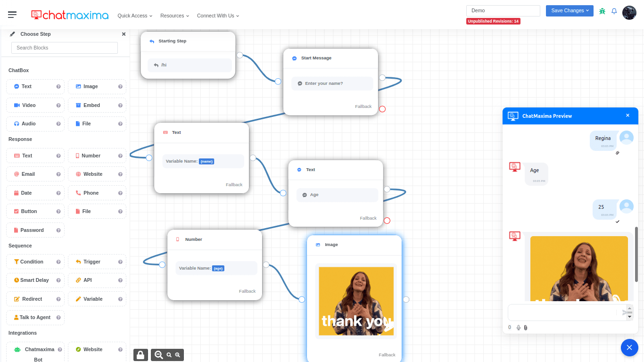Click the attachment paperclip icon in preview
The height and width of the screenshot is (362, 644).
(525, 328)
